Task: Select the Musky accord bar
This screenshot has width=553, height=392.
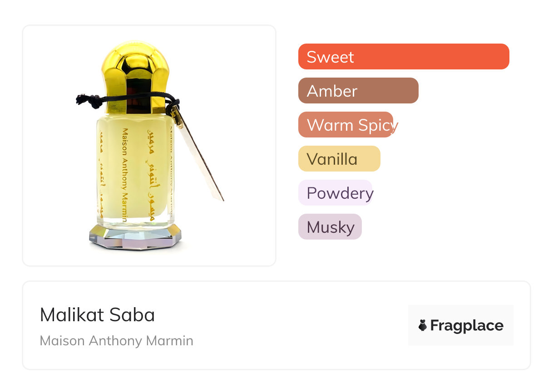Action: tap(330, 227)
